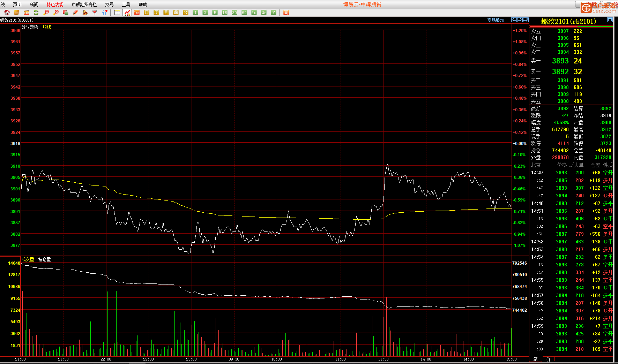Click the 卖一 price 3893
The height and width of the screenshot is (364, 618).
(x=560, y=61)
